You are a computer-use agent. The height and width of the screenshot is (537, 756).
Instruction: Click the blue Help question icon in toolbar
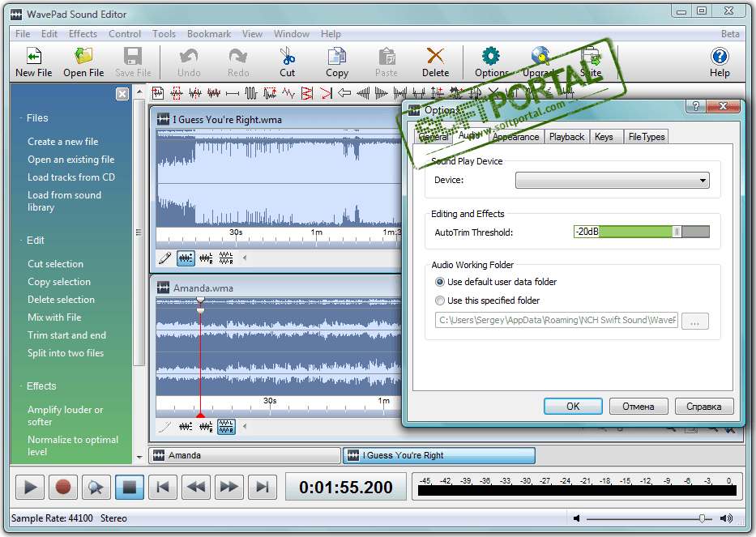click(720, 57)
